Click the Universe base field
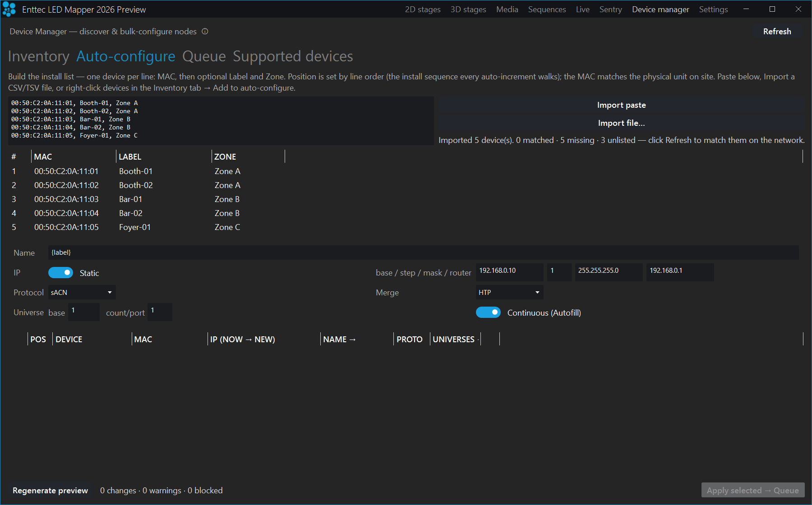The height and width of the screenshot is (505, 812). click(x=83, y=312)
